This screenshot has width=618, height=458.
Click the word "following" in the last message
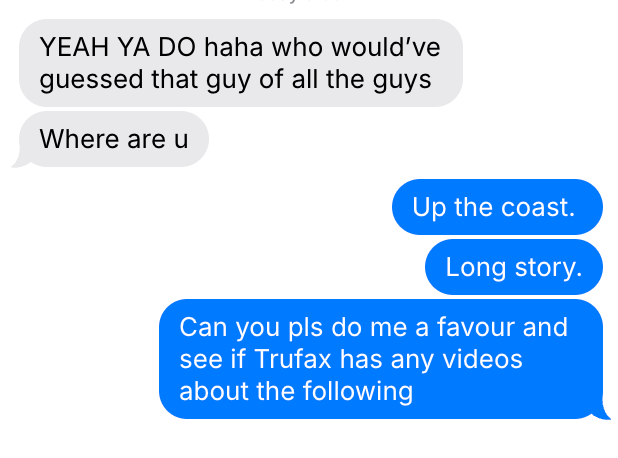[358, 392]
